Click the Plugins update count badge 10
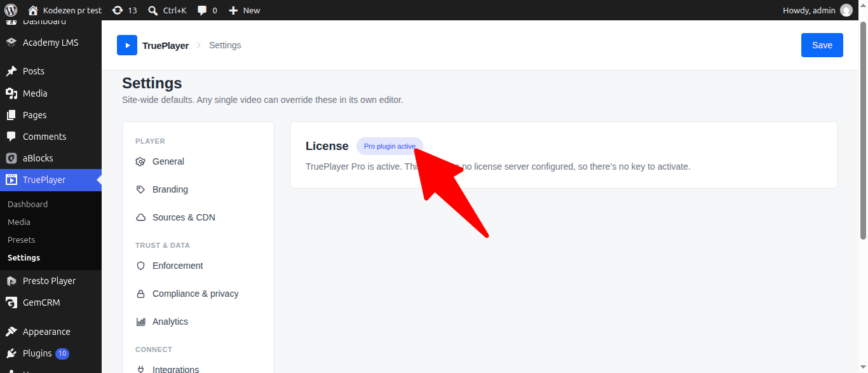Viewport: 868px width, 373px height. coord(62,353)
